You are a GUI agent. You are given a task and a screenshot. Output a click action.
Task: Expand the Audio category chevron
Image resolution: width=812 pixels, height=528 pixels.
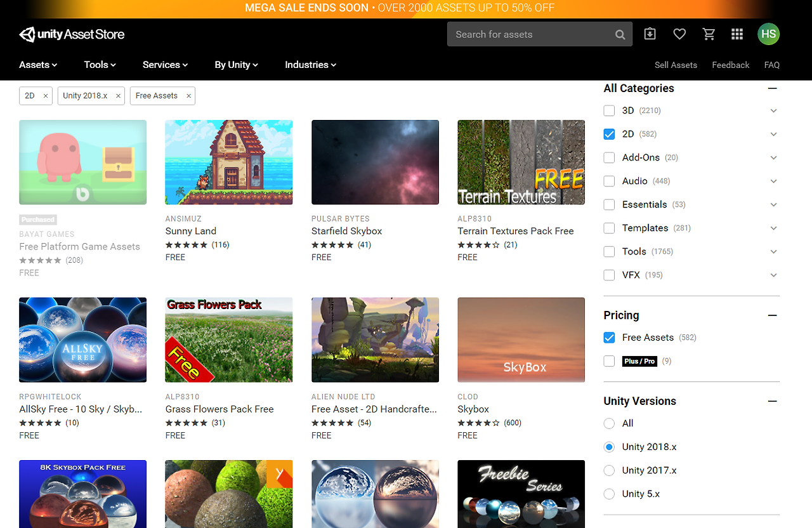click(773, 181)
